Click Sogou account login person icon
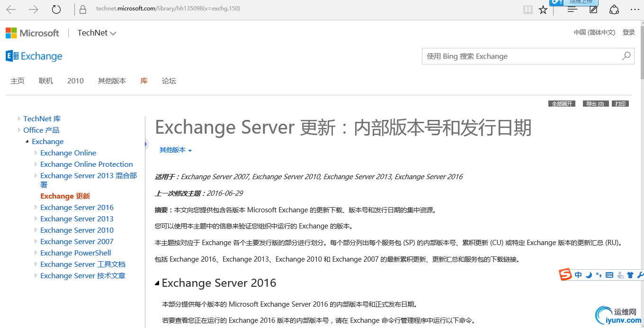 pyautogui.click(x=620, y=275)
